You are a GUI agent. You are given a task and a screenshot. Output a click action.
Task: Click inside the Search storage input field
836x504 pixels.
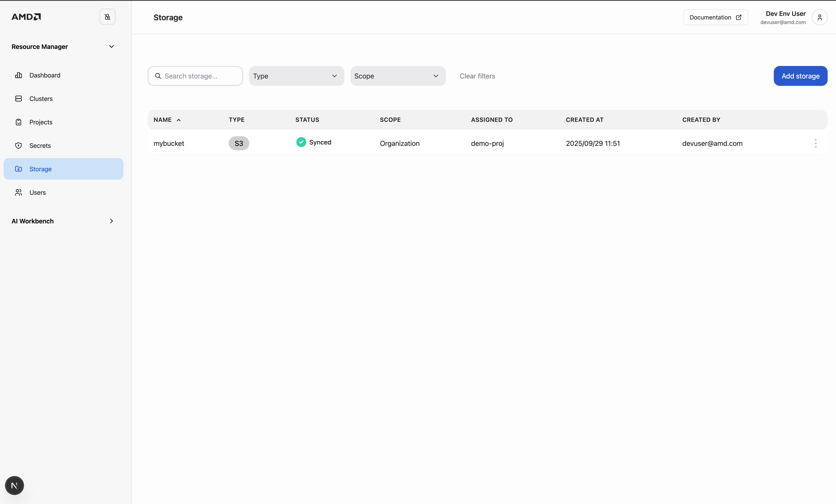click(195, 76)
